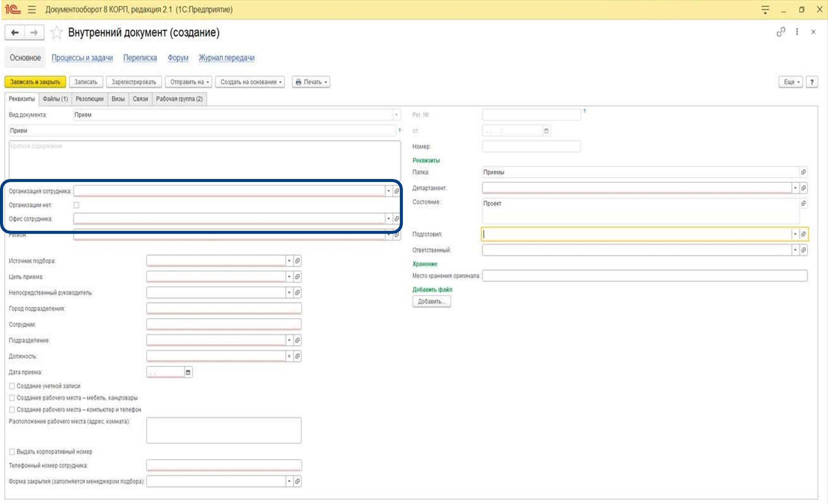
Task: Open the Процессы и задачи link
Action: point(82,58)
